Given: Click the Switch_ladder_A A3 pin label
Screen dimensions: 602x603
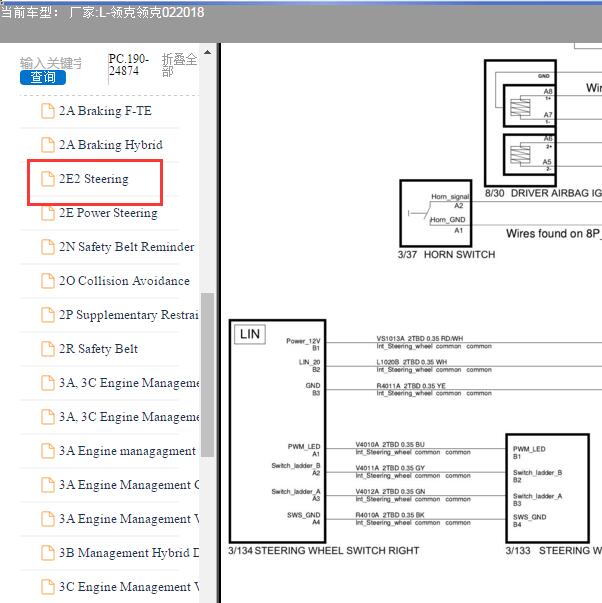Looking at the screenshot, I should coord(296,495).
